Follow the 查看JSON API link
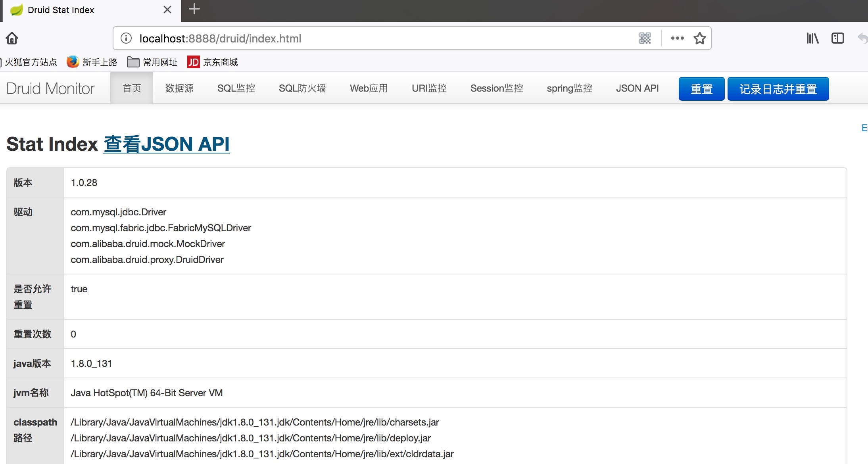 coord(166,144)
